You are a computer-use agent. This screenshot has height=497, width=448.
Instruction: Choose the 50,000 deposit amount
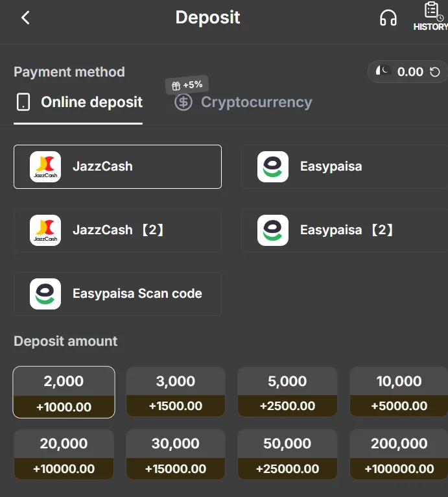click(287, 455)
